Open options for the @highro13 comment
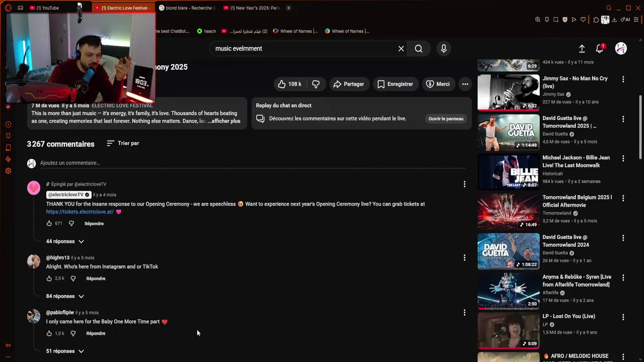Image resolution: width=644 pixels, height=362 pixels. [464, 258]
